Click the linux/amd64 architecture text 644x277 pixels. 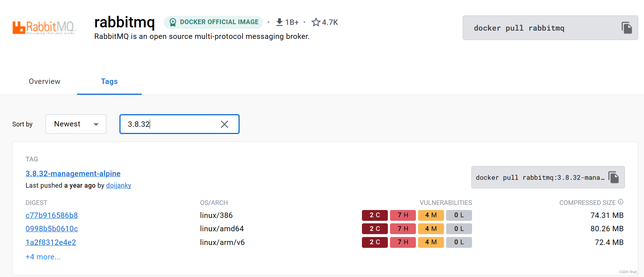222,229
